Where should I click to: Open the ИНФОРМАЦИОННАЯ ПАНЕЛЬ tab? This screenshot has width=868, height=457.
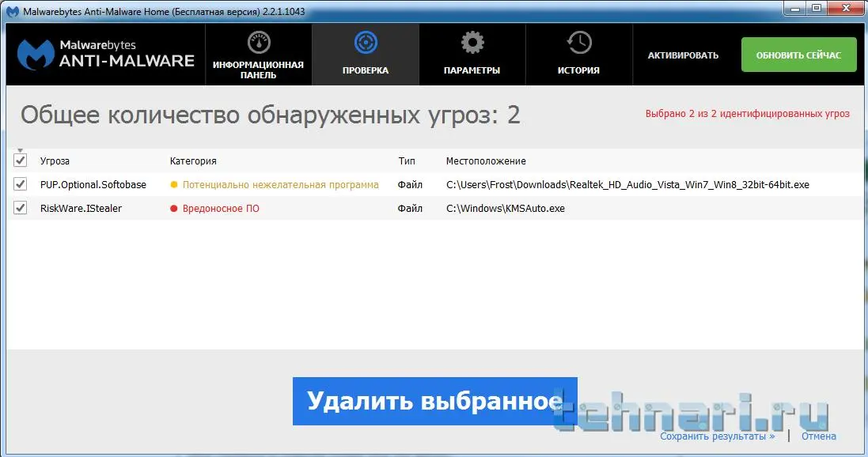point(259,55)
